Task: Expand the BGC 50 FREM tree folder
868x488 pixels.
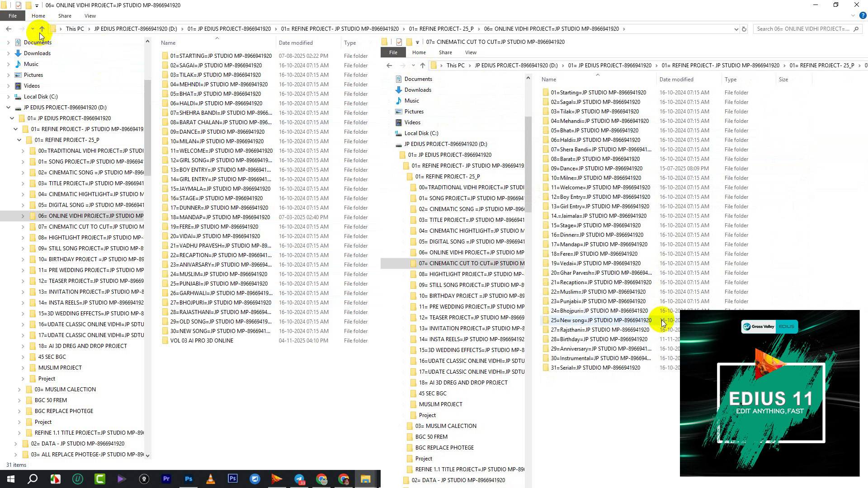Action: pos(19,400)
